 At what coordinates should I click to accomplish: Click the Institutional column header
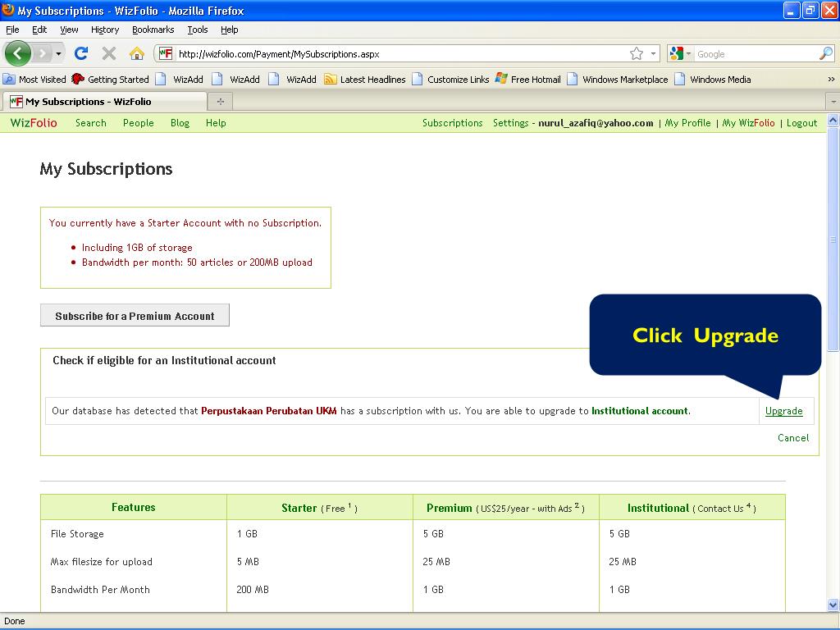pyautogui.click(x=692, y=508)
